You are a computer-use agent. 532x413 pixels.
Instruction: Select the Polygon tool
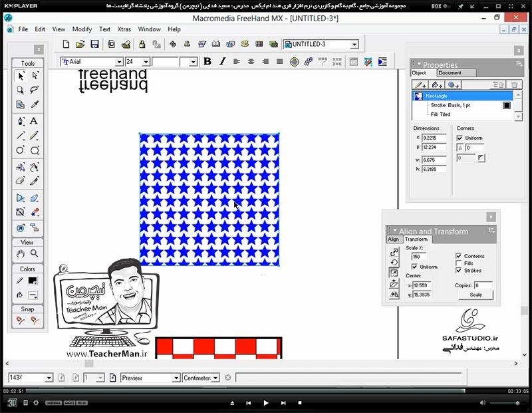35,150
